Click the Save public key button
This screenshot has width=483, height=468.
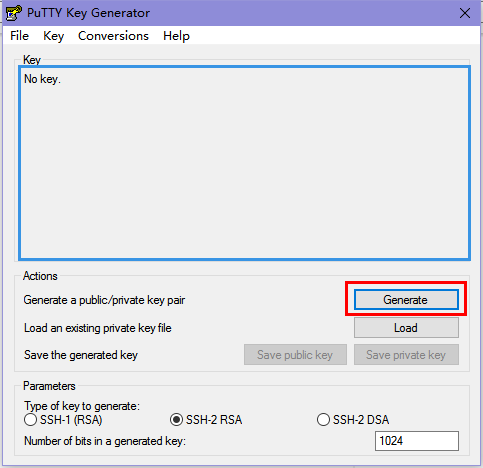pyautogui.click(x=295, y=355)
